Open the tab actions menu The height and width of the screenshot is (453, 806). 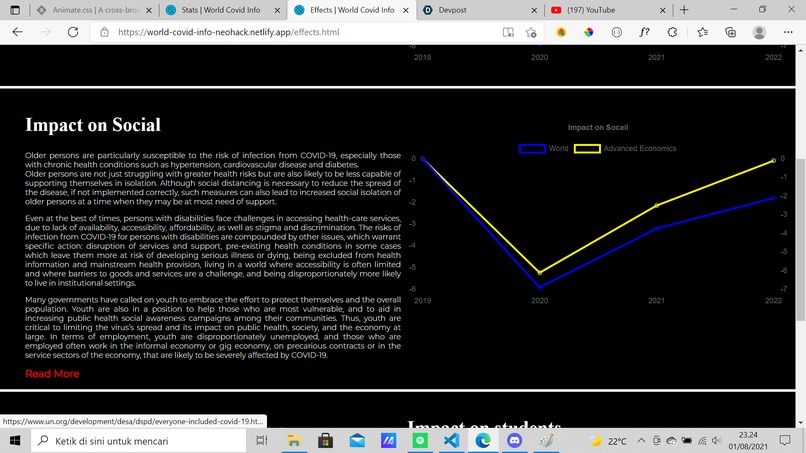click(15, 10)
